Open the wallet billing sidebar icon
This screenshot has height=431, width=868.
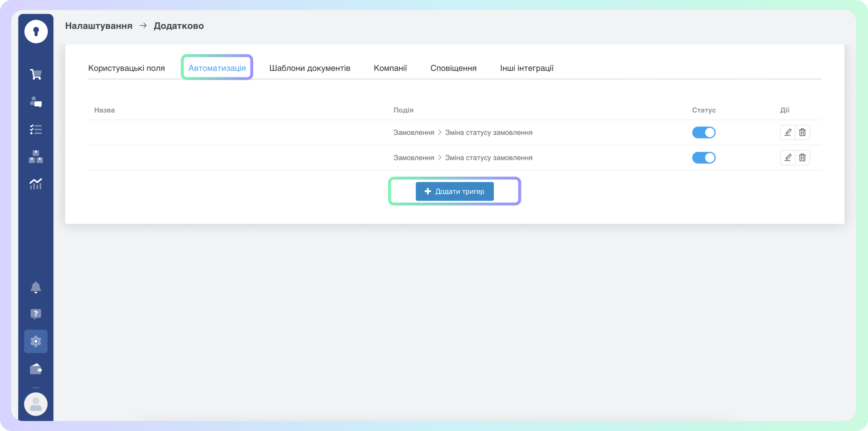36,369
